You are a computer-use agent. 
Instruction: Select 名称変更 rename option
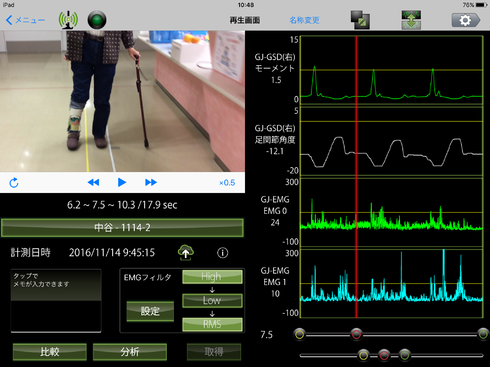[304, 20]
